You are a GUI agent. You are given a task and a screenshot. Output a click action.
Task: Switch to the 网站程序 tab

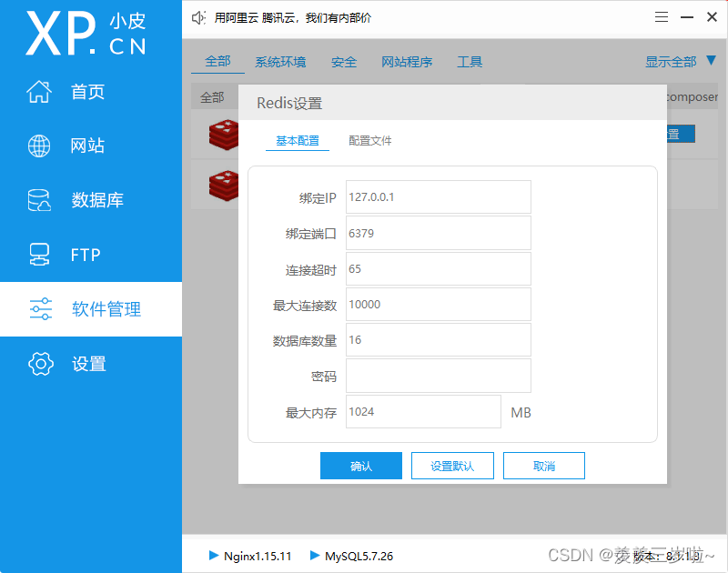click(407, 62)
